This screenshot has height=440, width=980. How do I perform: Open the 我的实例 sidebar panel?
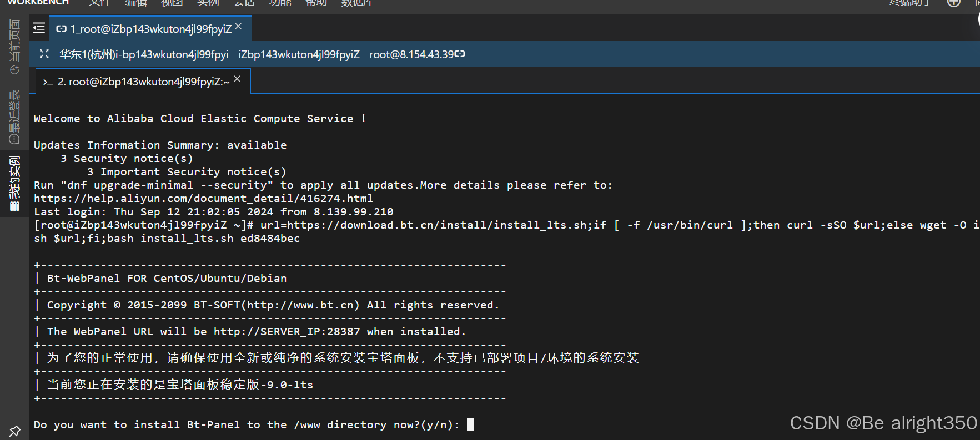(x=14, y=183)
